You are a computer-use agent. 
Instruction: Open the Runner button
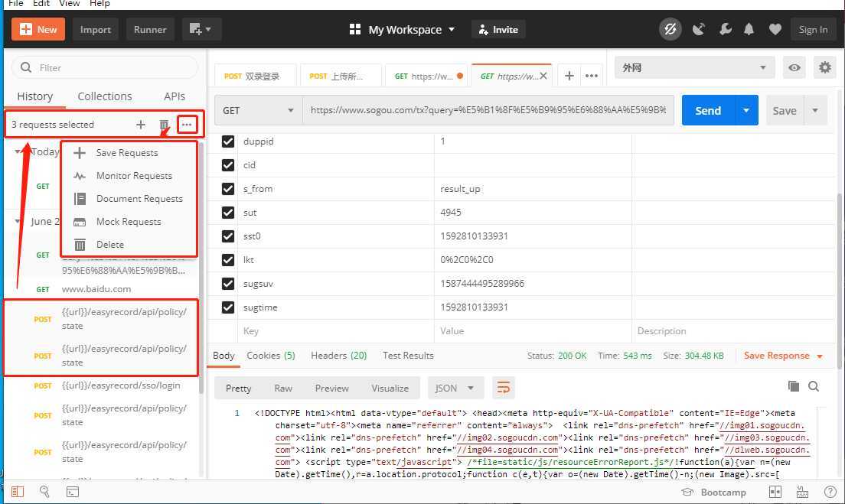point(150,29)
